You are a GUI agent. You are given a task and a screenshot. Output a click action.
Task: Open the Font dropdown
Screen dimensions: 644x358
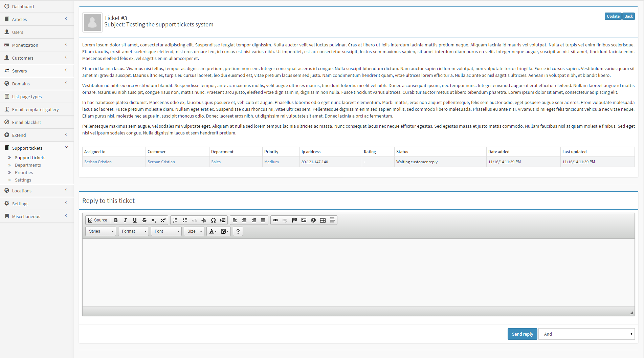pyautogui.click(x=166, y=231)
